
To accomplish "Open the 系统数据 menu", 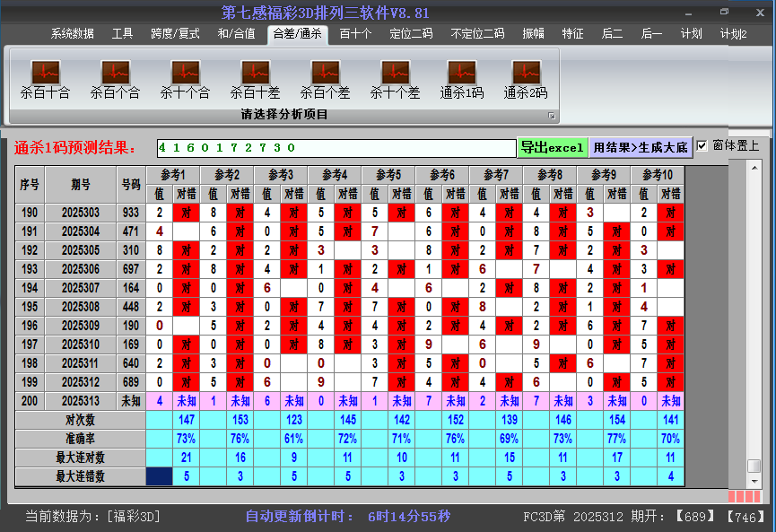I will (x=72, y=34).
